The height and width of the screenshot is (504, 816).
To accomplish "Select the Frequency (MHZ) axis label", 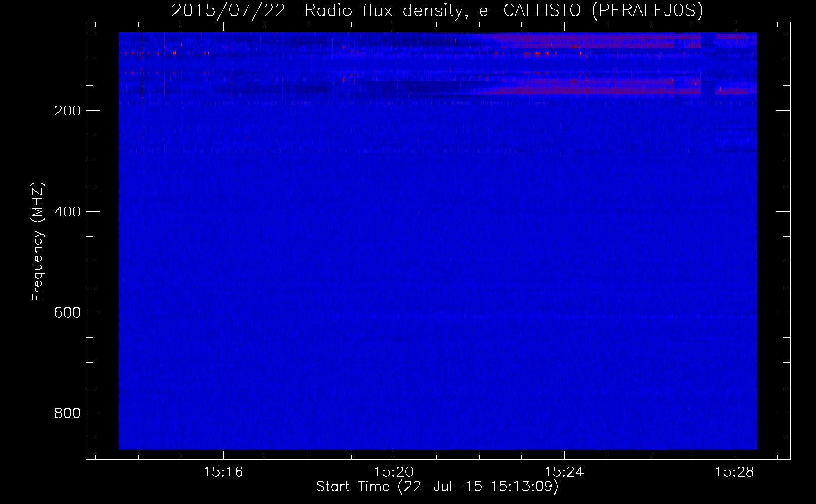I will [x=38, y=241].
